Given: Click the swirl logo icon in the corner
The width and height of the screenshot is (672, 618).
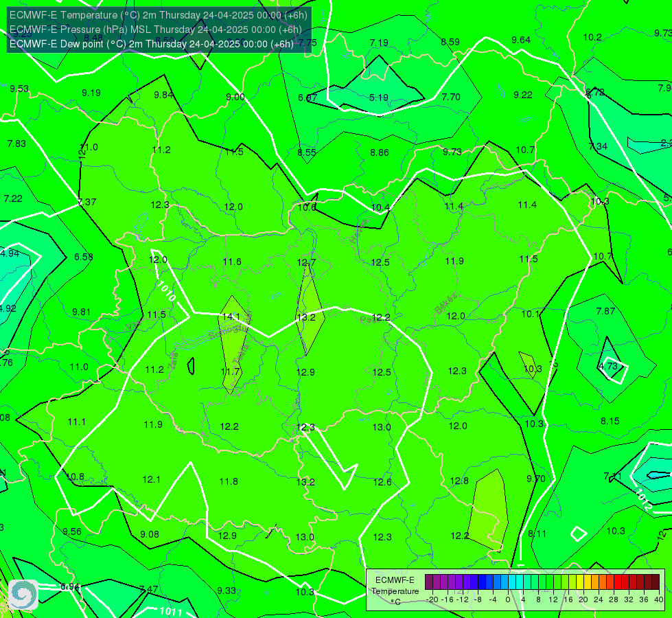Looking at the screenshot, I should 23,595.
